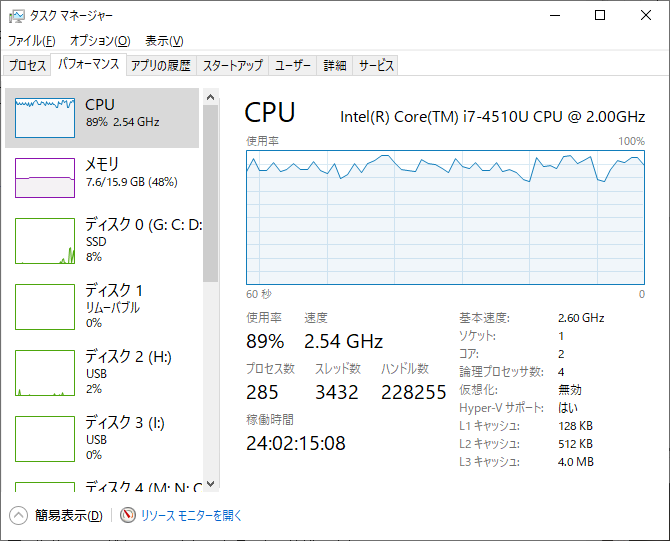Screen dimensions: 670x541
Task: Select the メモリ usage graph thumbnail
Action: click(x=45, y=178)
